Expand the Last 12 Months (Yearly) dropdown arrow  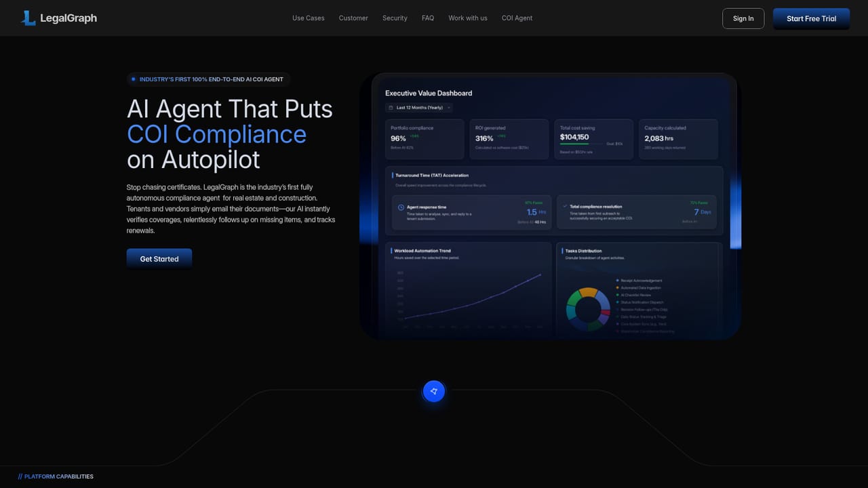click(448, 108)
